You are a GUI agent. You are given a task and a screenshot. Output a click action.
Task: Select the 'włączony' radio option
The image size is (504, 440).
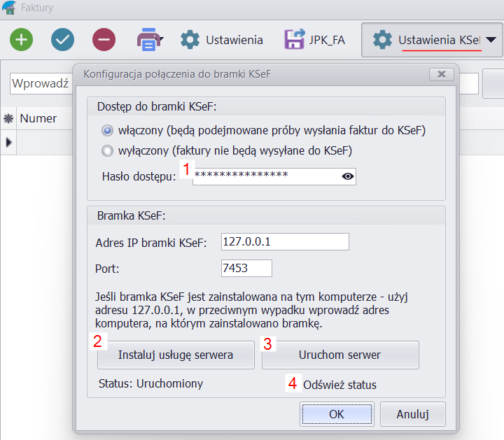[x=107, y=130]
